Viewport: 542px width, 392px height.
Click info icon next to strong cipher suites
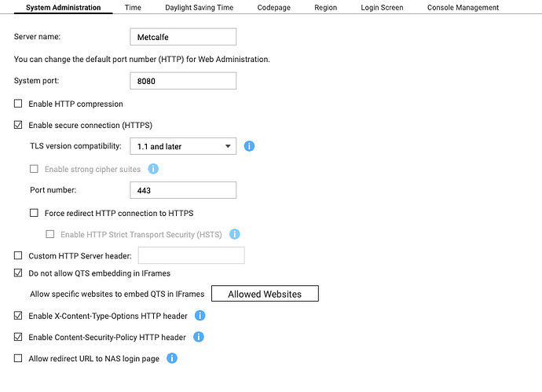point(153,169)
